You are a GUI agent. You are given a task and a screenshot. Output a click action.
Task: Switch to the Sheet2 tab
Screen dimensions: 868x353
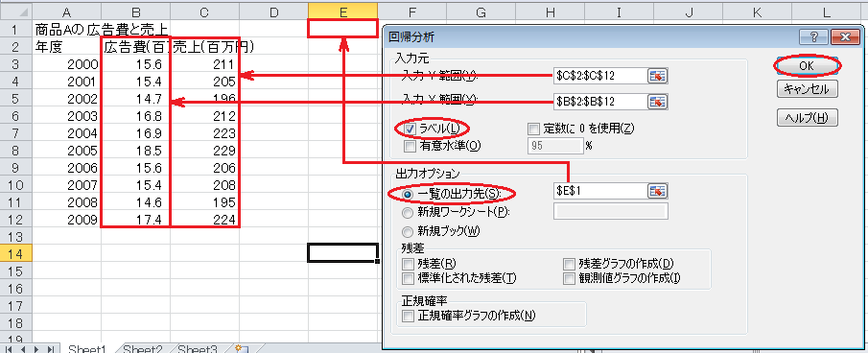(x=142, y=349)
